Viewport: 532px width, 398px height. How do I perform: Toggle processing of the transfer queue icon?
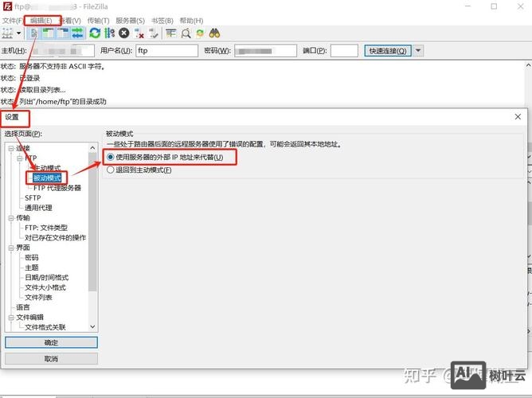tap(109, 33)
